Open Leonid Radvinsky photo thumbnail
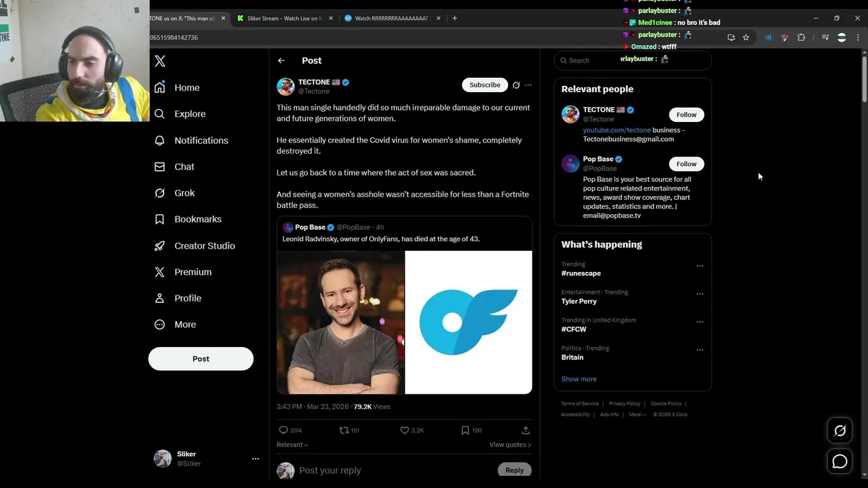This screenshot has height=488, width=868. 340,323
